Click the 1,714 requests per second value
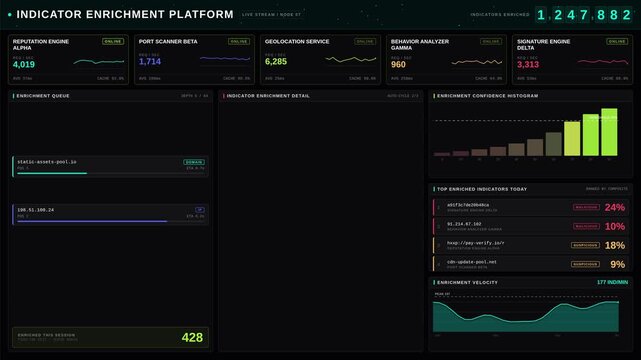 150,62
